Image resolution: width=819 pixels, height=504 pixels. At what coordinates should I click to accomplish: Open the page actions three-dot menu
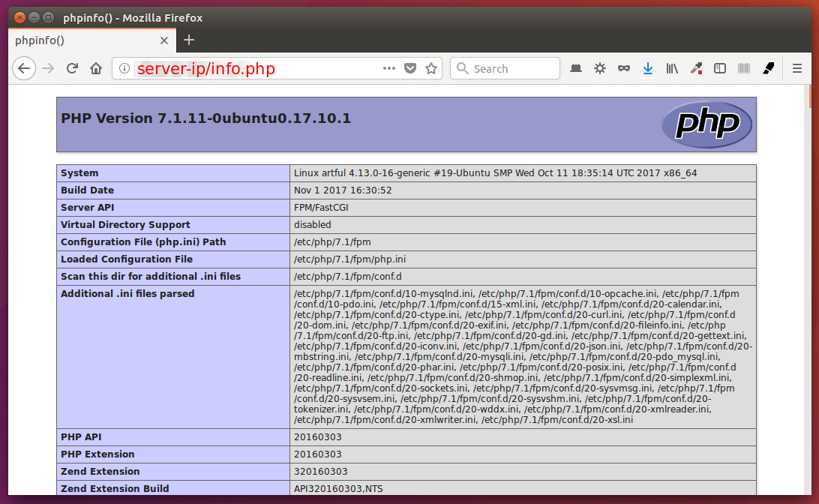click(x=388, y=69)
